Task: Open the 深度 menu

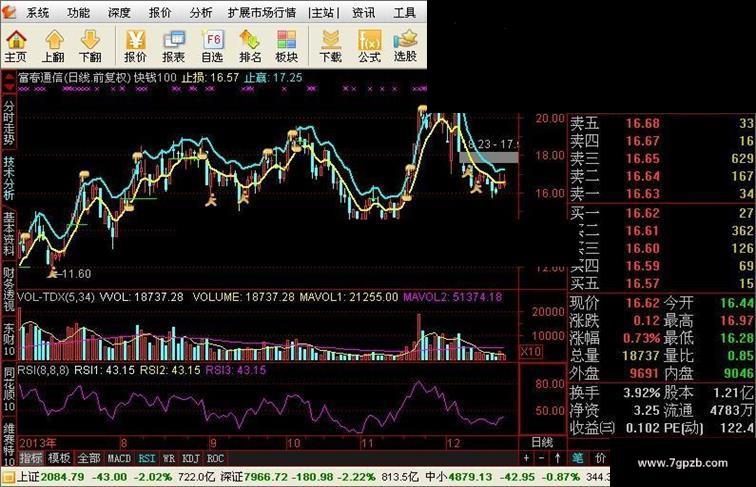Action: click(119, 13)
